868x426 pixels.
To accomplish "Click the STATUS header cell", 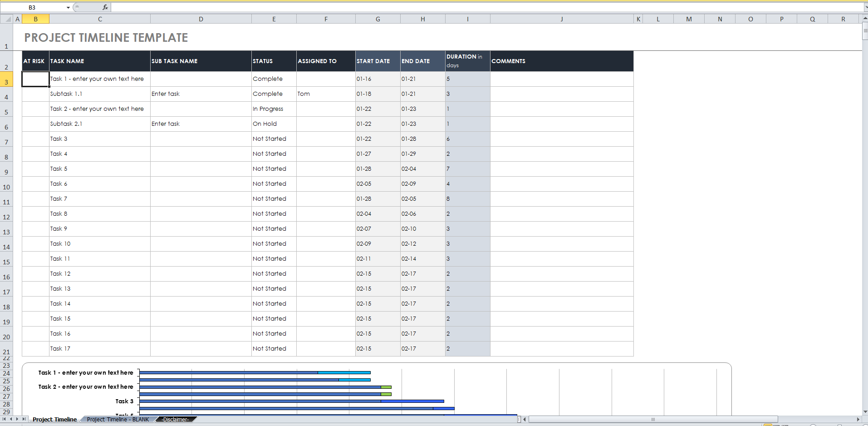I will click(x=274, y=61).
